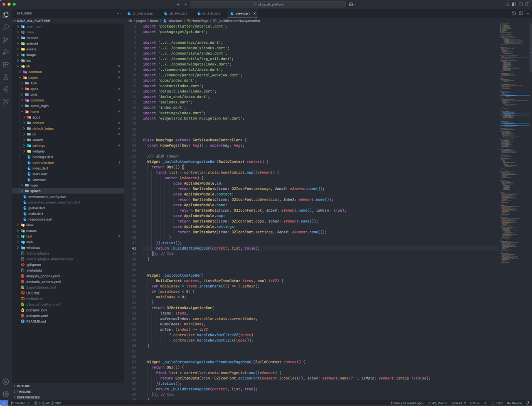The height and width of the screenshot is (406, 532).
Task: Change the UTF-8 encoding setting
Action: point(475,403)
